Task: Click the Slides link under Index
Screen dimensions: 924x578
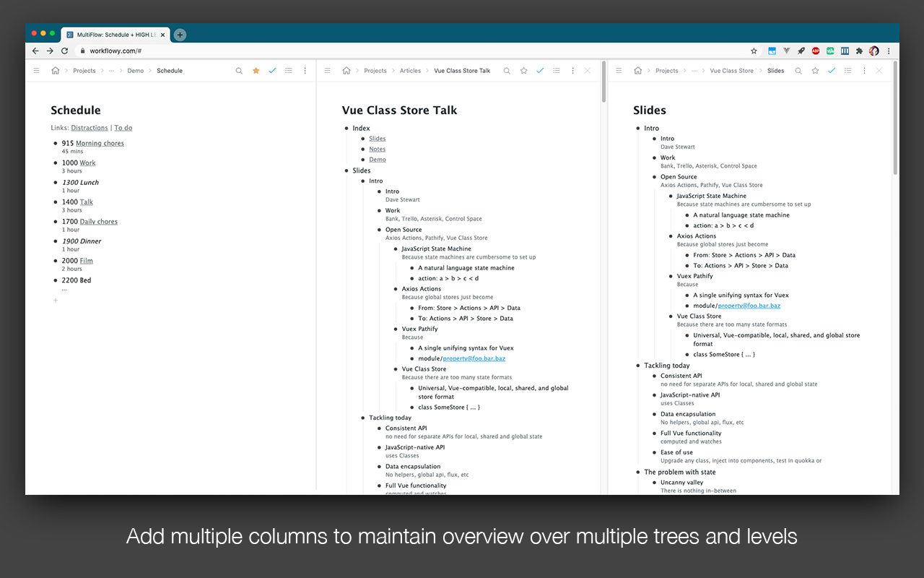Action: (377, 138)
